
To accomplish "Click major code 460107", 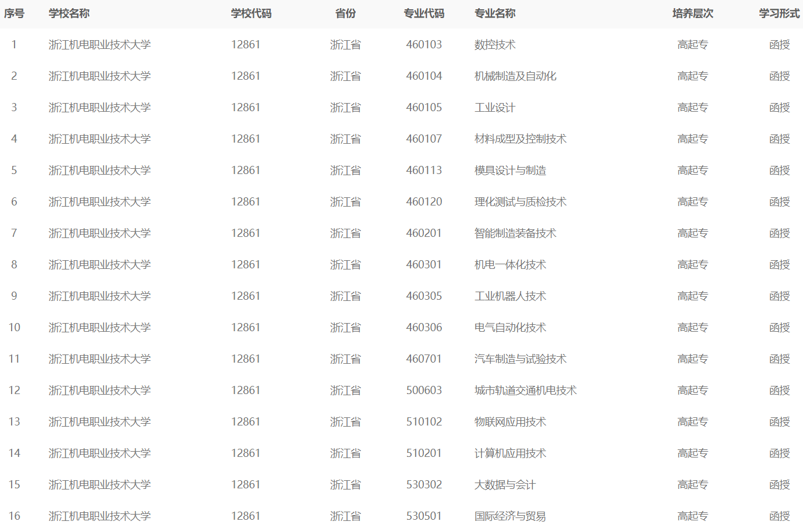I will pos(424,139).
